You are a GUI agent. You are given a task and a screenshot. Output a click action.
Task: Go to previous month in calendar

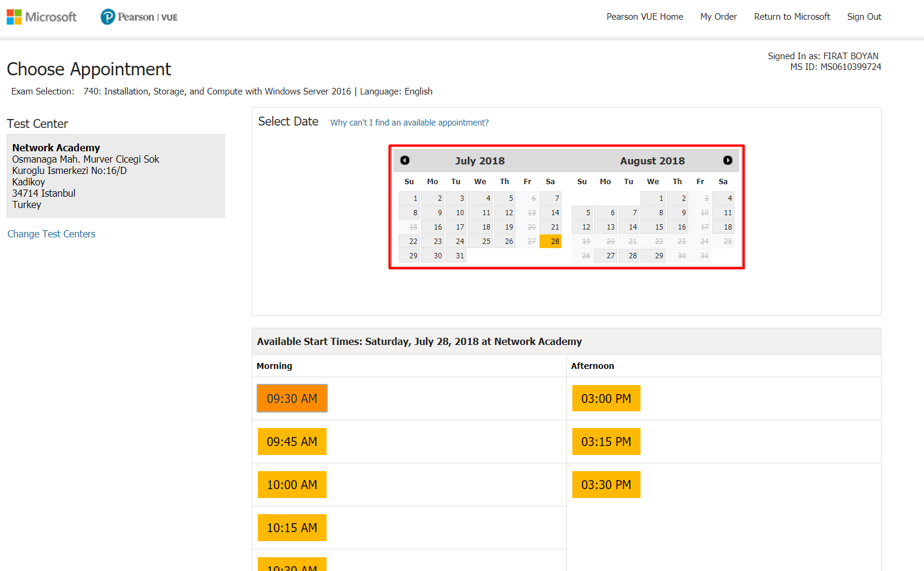pos(405,160)
